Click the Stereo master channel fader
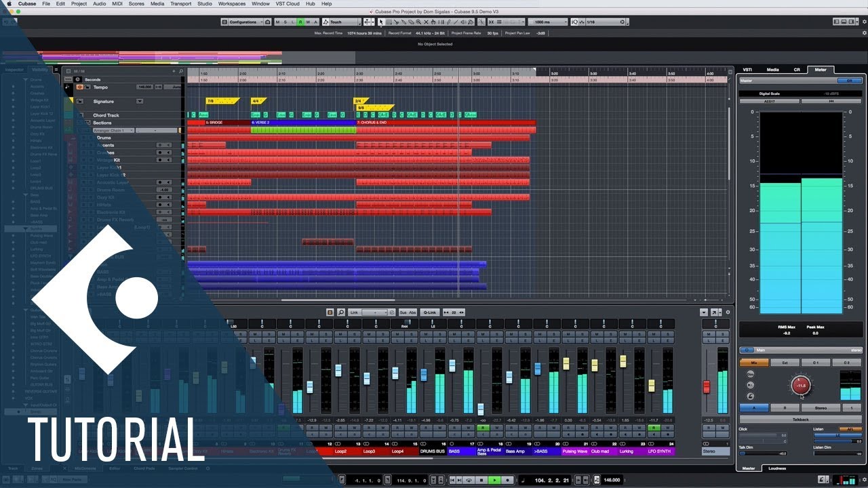The image size is (868, 488). pos(707,387)
